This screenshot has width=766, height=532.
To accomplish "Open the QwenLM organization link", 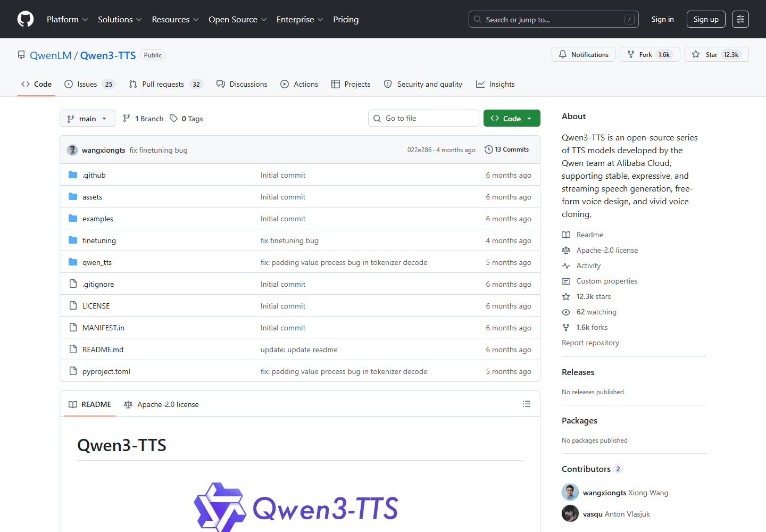I will pyautogui.click(x=51, y=55).
